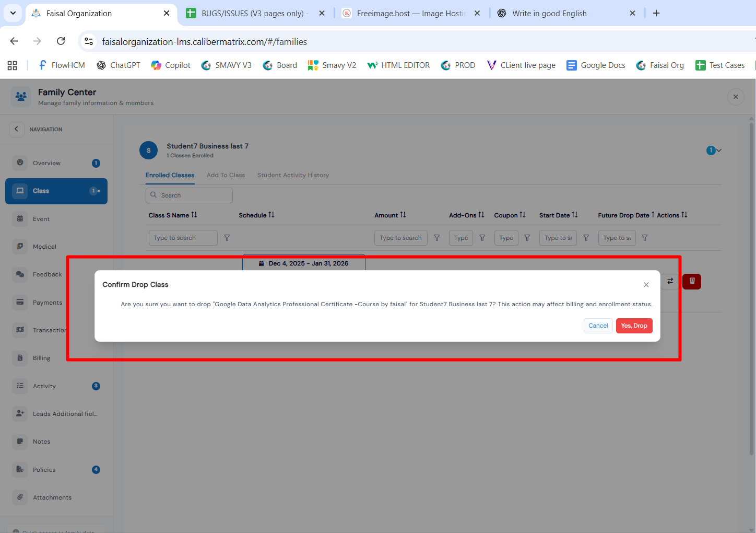Switch to the Enrolled Classes tab
756x533 pixels.
[x=170, y=176]
